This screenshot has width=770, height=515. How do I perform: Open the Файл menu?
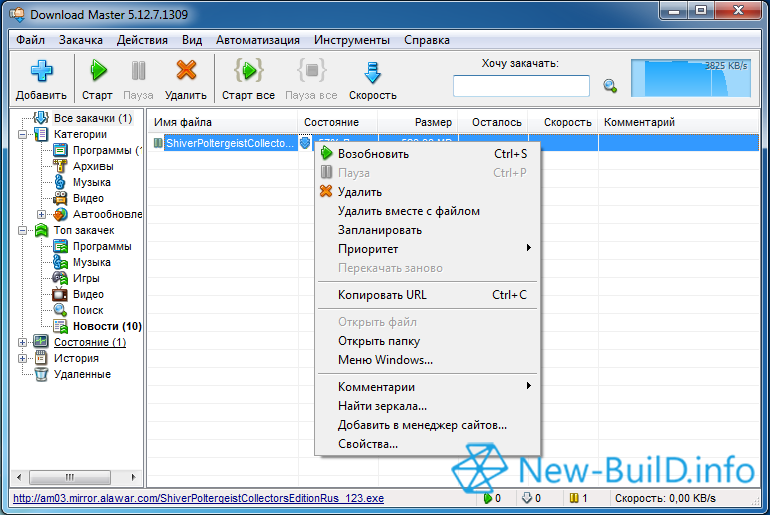30,40
